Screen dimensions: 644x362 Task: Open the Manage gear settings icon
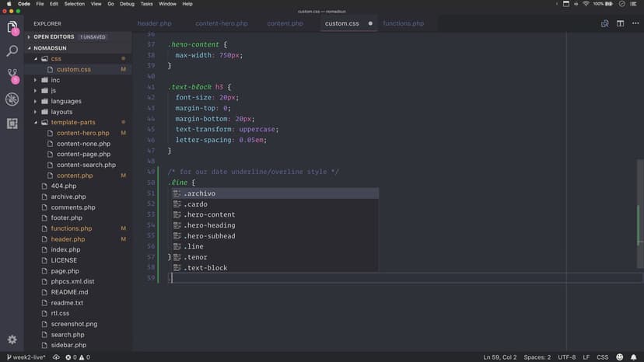(12, 339)
